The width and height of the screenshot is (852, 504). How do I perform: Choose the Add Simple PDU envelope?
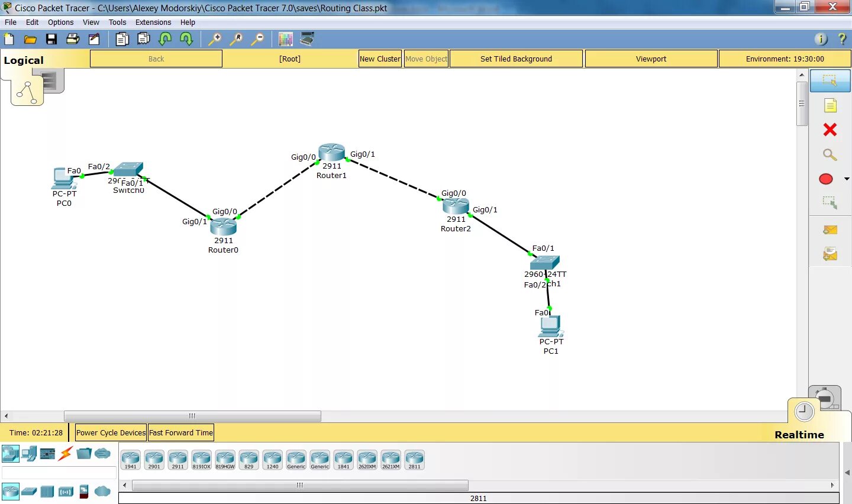[830, 230]
